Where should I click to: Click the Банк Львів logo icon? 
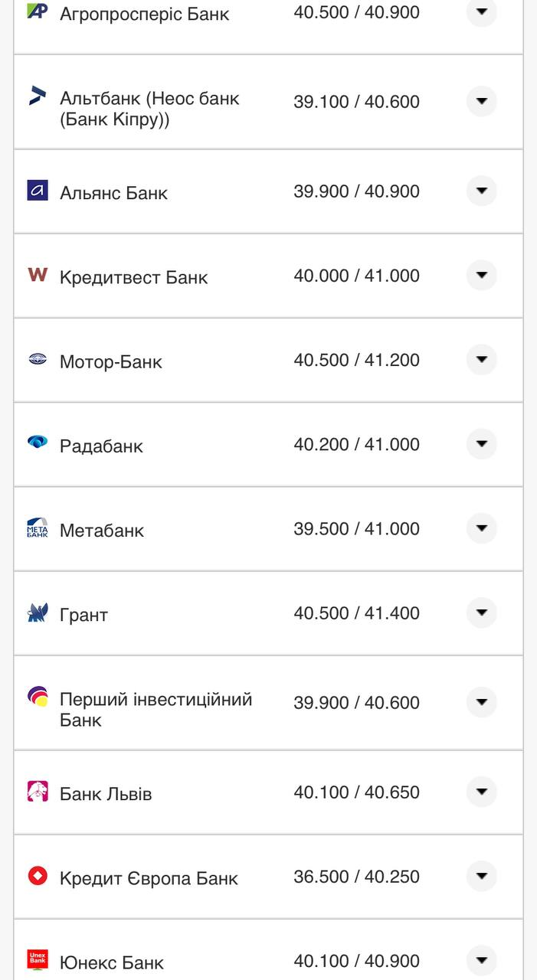pos(38,791)
